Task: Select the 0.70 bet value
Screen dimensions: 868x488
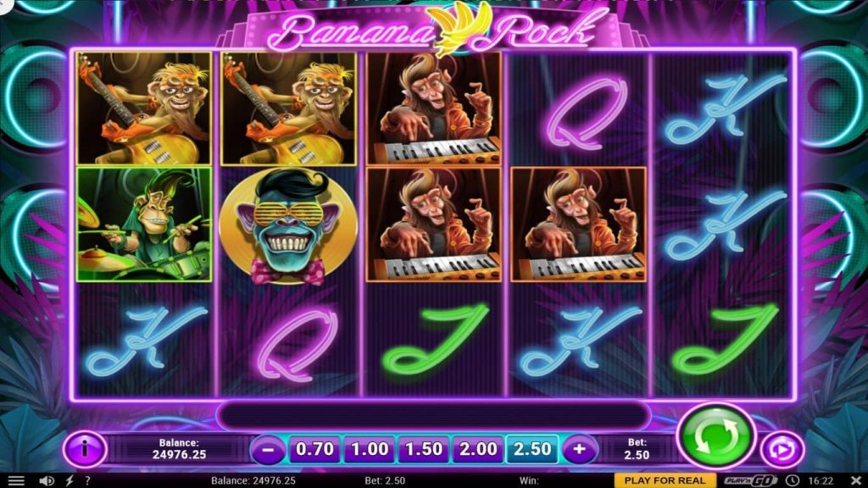Action: [314, 449]
